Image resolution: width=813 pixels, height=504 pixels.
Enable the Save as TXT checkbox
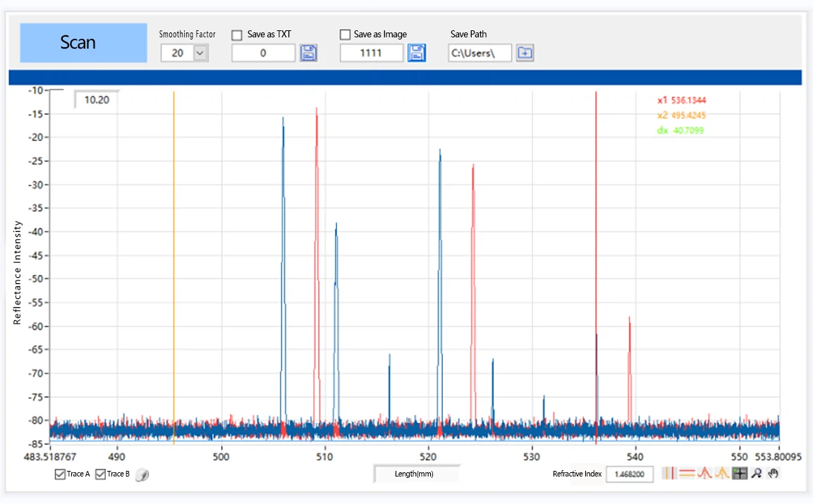click(236, 34)
